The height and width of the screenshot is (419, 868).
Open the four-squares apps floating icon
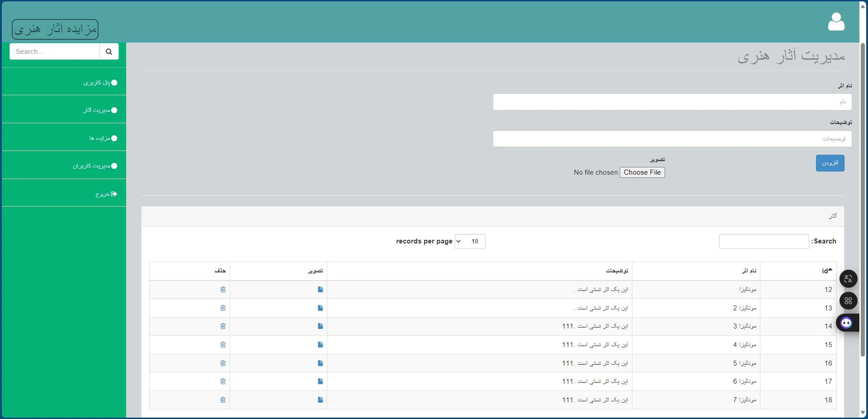click(848, 300)
